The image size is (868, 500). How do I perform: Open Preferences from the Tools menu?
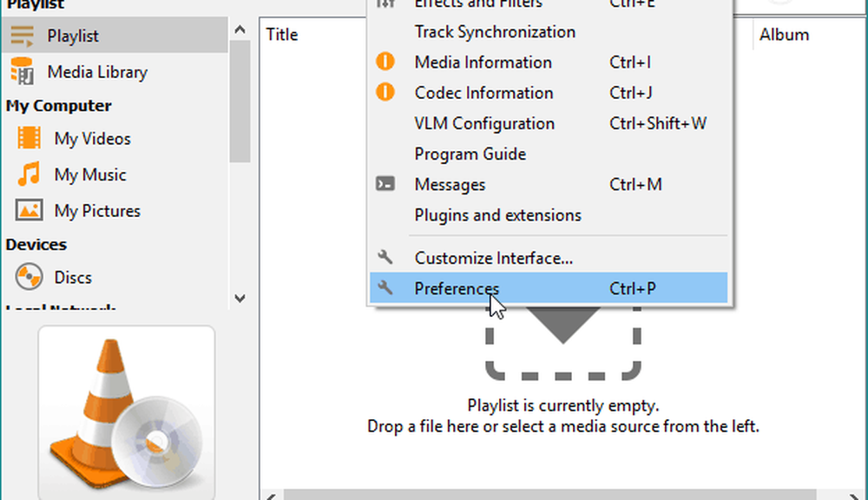click(457, 289)
